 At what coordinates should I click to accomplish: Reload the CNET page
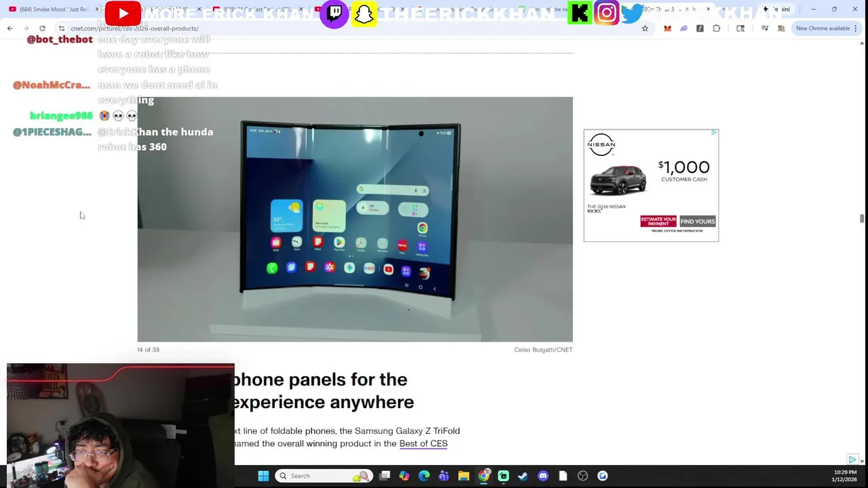42,28
